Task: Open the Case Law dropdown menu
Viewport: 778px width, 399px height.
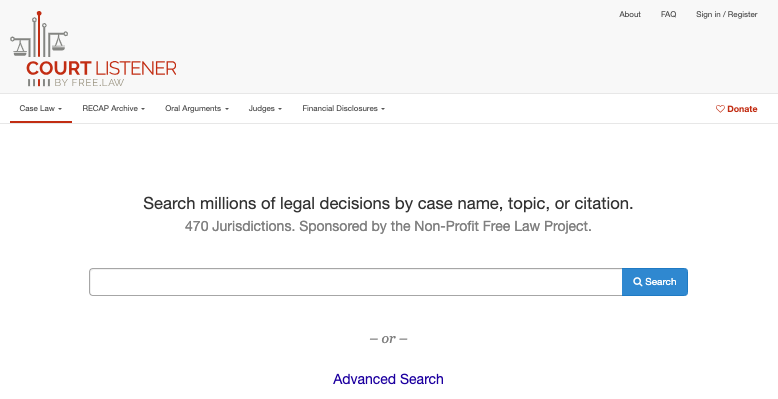Action: pos(41,108)
